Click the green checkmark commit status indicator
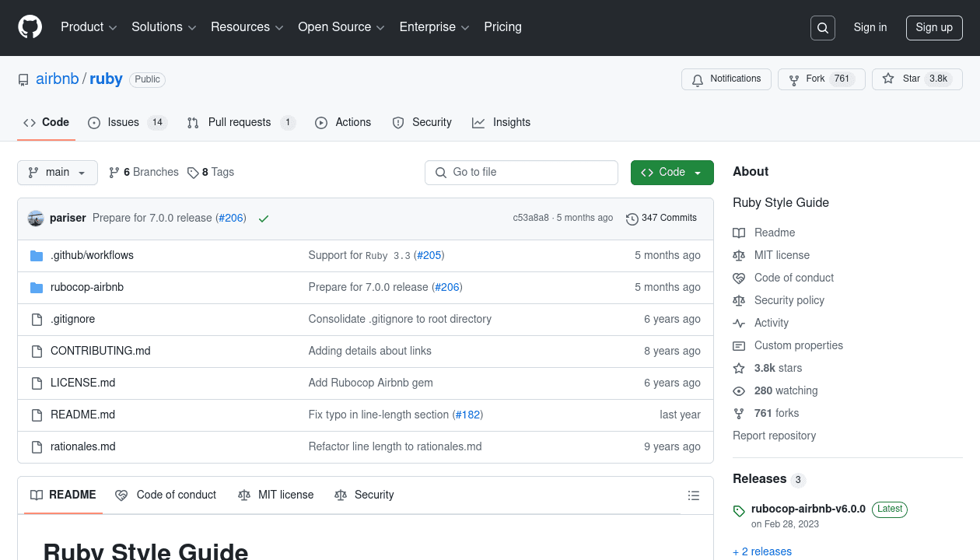This screenshot has height=560, width=980. tap(263, 219)
